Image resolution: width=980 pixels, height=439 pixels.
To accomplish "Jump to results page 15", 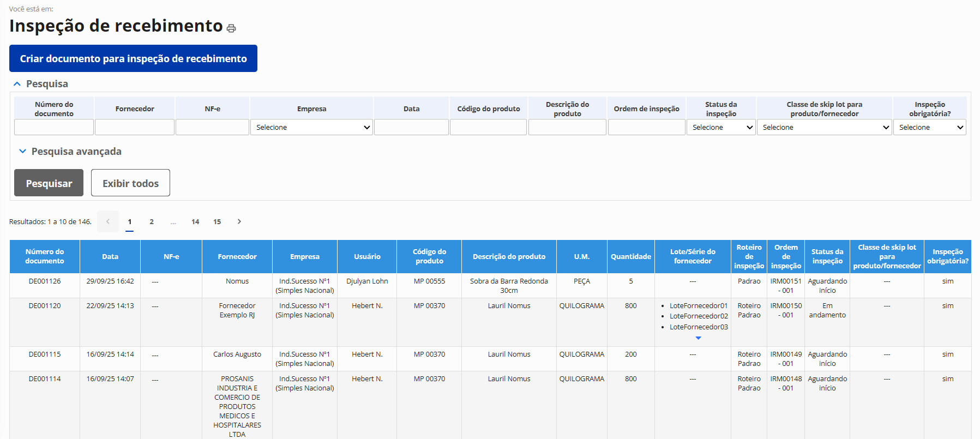I will pyautogui.click(x=217, y=221).
